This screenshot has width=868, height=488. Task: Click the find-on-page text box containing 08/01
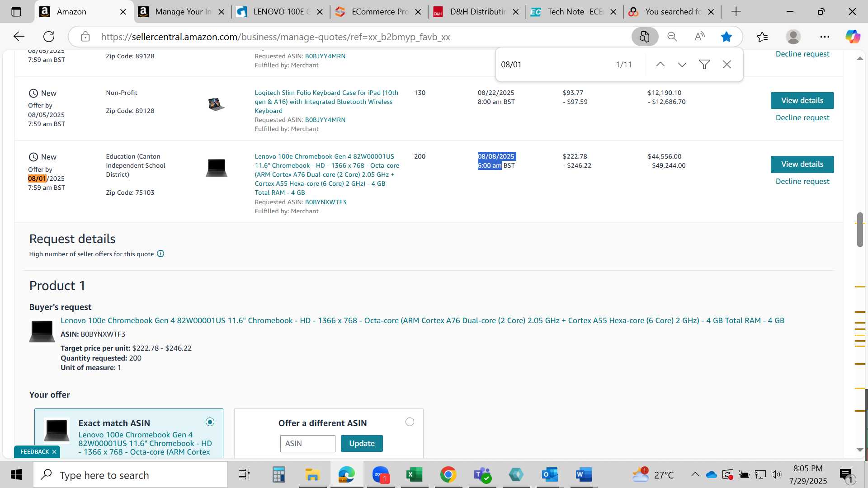click(x=554, y=64)
